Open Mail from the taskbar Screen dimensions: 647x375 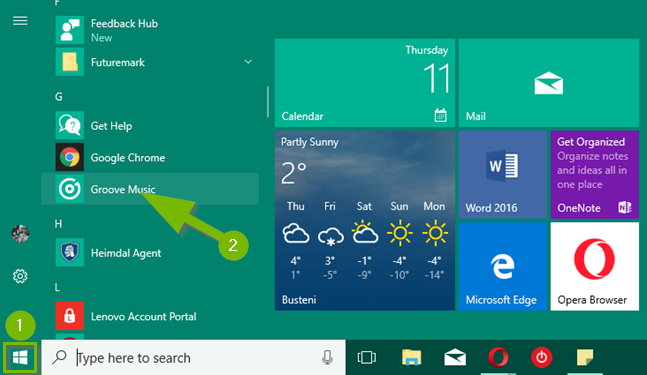pyautogui.click(x=455, y=357)
